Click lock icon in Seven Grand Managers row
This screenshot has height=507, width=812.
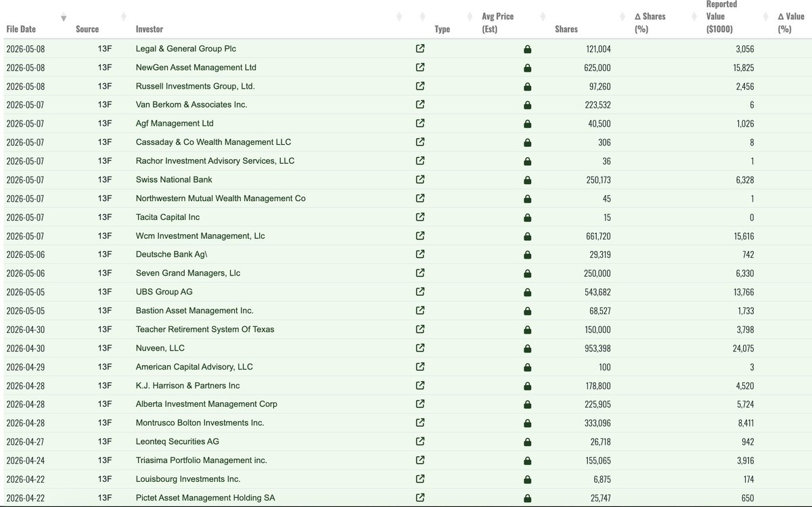pyautogui.click(x=528, y=273)
